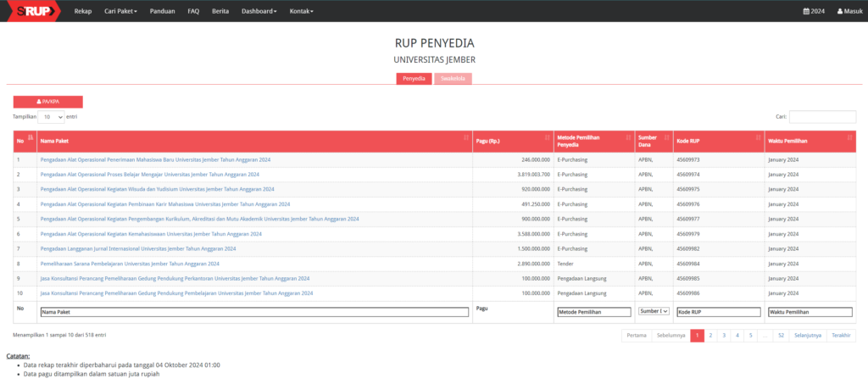Open the Panduan page
The image size is (868, 384).
pyautogui.click(x=162, y=11)
